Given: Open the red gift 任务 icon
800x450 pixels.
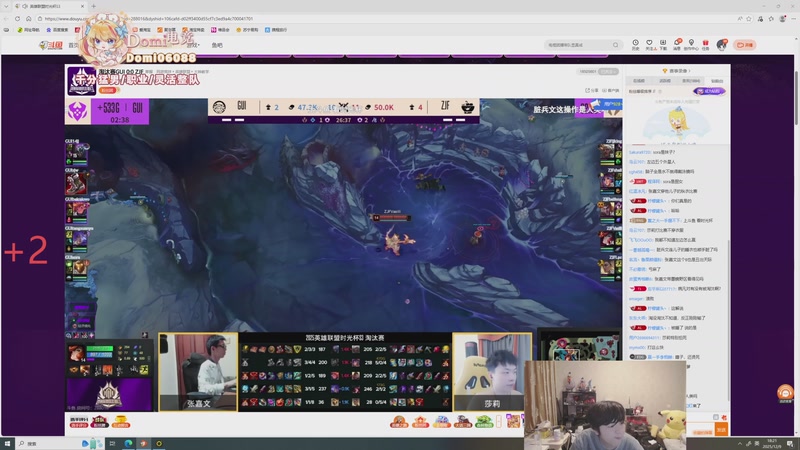Looking at the screenshot, I should [706, 45].
